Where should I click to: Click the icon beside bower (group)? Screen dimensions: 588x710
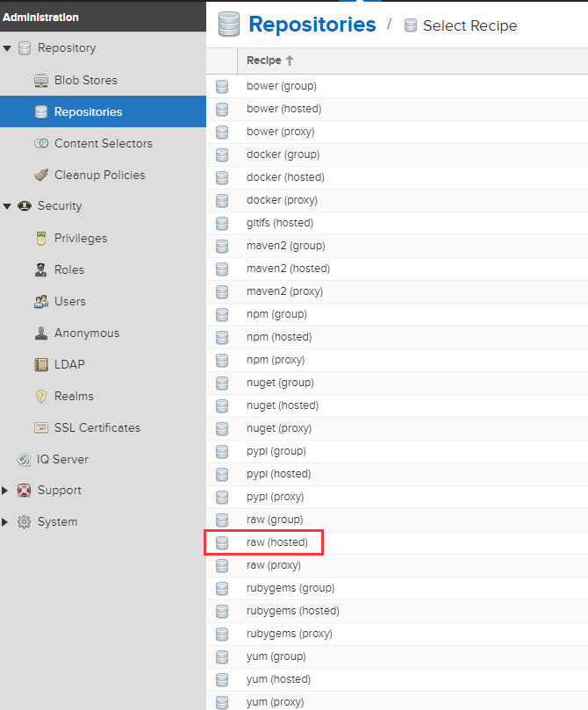tap(222, 86)
